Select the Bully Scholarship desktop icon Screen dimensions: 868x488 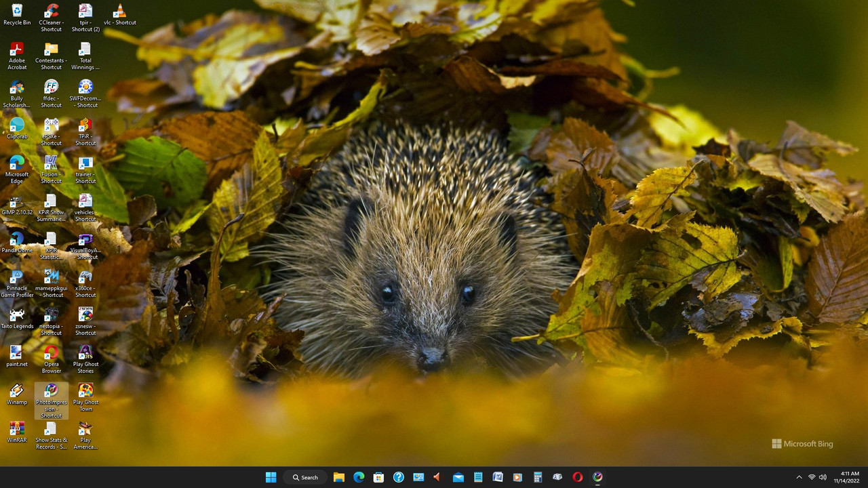pos(17,94)
